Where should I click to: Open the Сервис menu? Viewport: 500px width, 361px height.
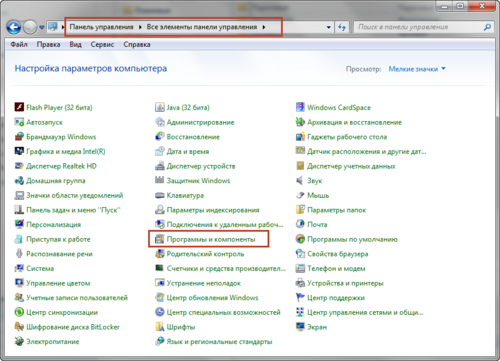(102, 44)
